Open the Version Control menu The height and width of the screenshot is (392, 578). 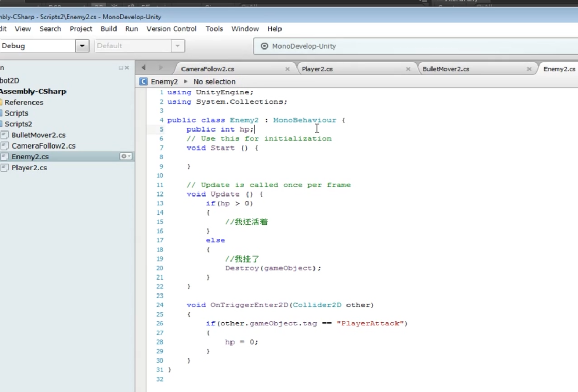[x=171, y=29]
